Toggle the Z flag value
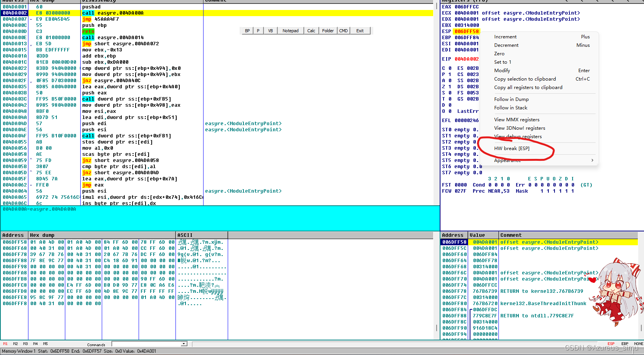644x355 pixels. click(450, 87)
